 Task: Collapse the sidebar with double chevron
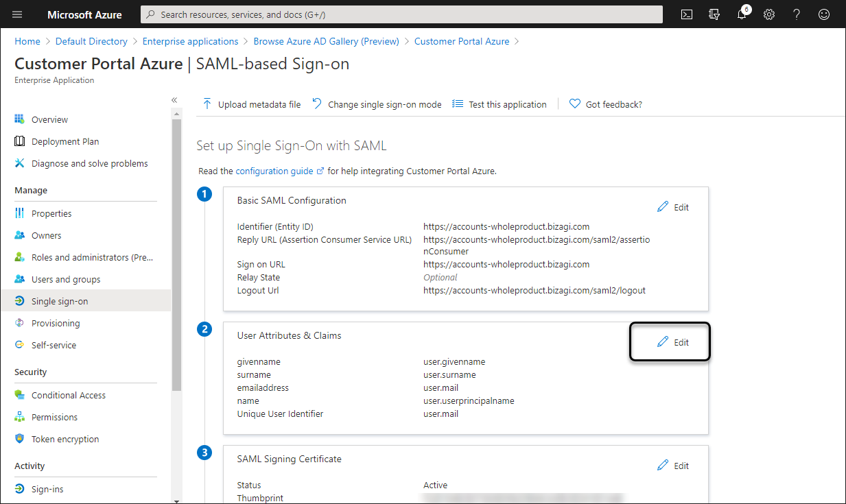click(x=174, y=100)
